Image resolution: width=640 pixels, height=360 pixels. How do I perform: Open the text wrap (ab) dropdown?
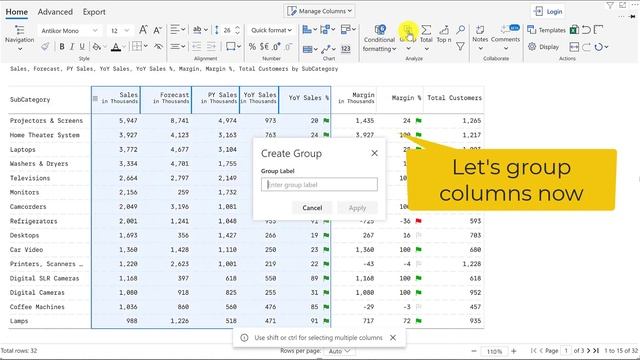tap(200, 29)
